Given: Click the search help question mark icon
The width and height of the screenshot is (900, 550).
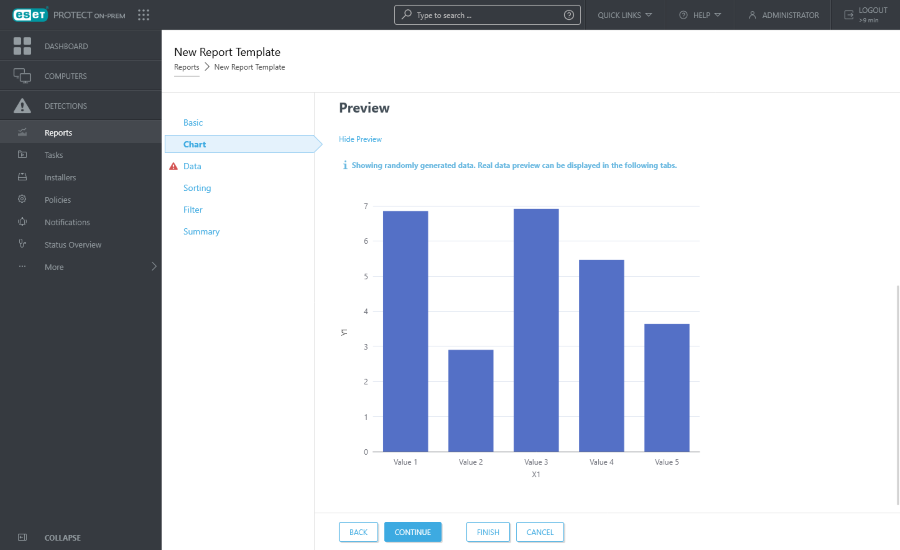Looking at the screenshot, I should pyautogui.click(x=569, y=15).
